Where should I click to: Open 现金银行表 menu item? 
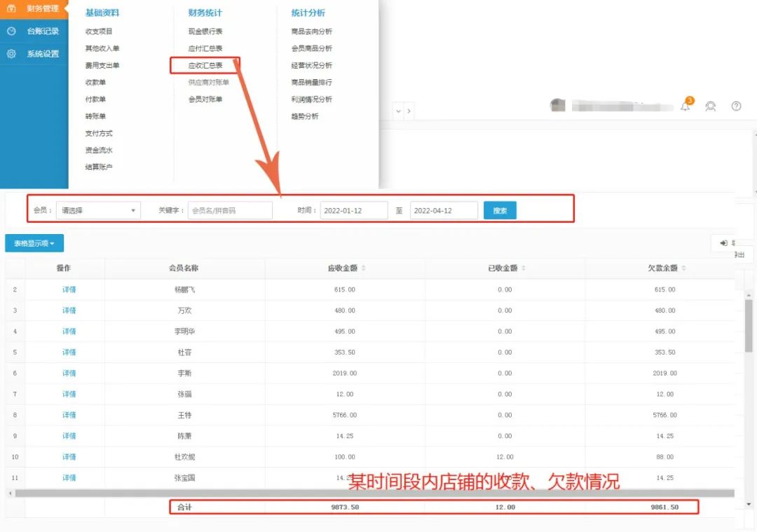pyautogui.click(x=205, y=32)
